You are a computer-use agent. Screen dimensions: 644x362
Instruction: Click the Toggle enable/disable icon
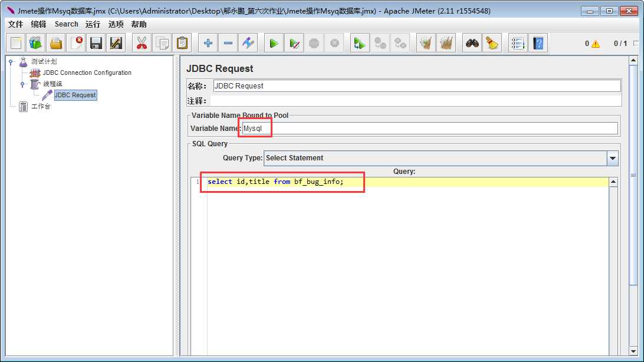point(248,43)
